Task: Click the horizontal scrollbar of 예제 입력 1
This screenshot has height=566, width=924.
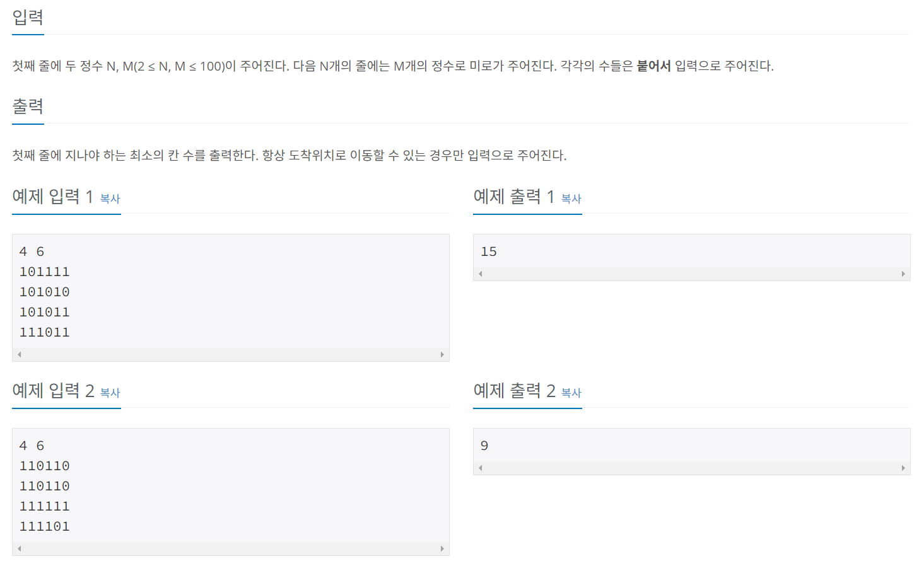Action: 231,355
